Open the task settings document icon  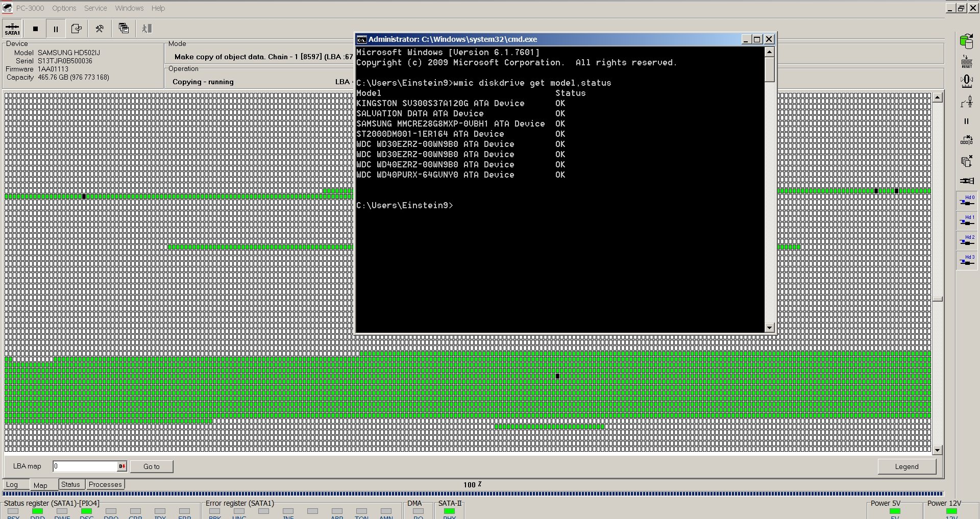point(77,29)
